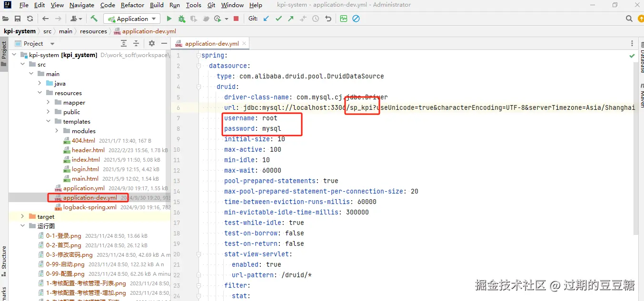The image size is (644, 301).
Task: Open the Build menu
Action: point(157,5)
